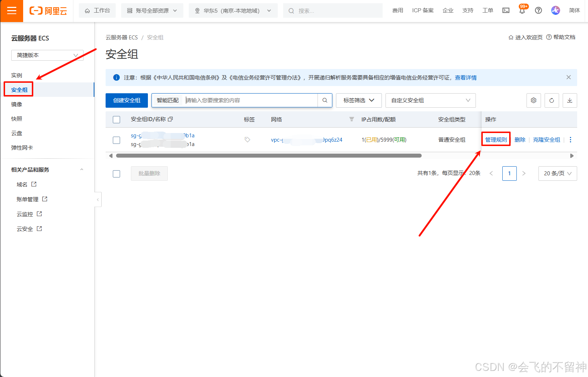Image resolution: width=588 pixels, height=377 pixels.
Task: Open 企业 in the top bar
Action: 448,10
